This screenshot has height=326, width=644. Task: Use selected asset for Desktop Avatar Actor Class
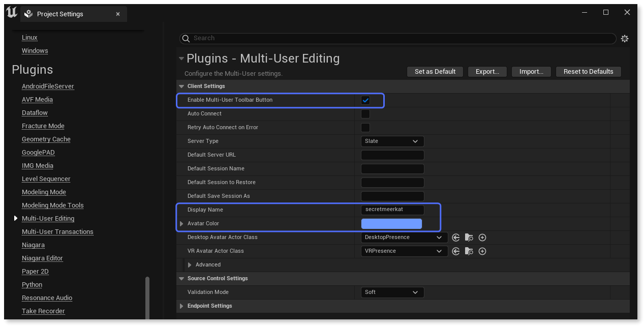(455, 237)
